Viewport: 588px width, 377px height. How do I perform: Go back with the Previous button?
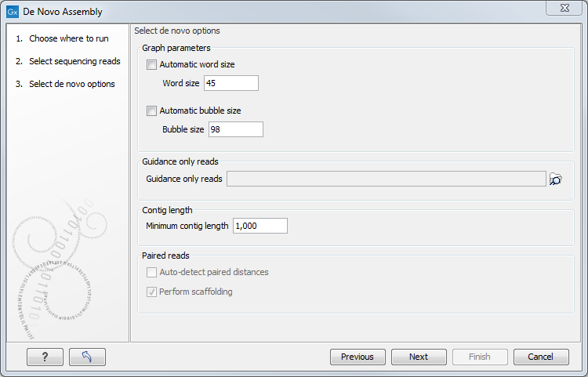[358, 357]
